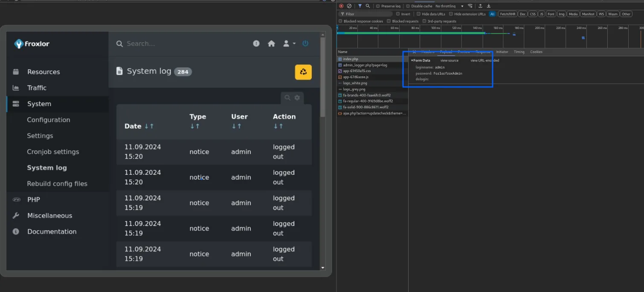Viewport: 644px width, 292px height.
Task: Tick the Blocked response cookies checkbox
Action: click(340, 21)
